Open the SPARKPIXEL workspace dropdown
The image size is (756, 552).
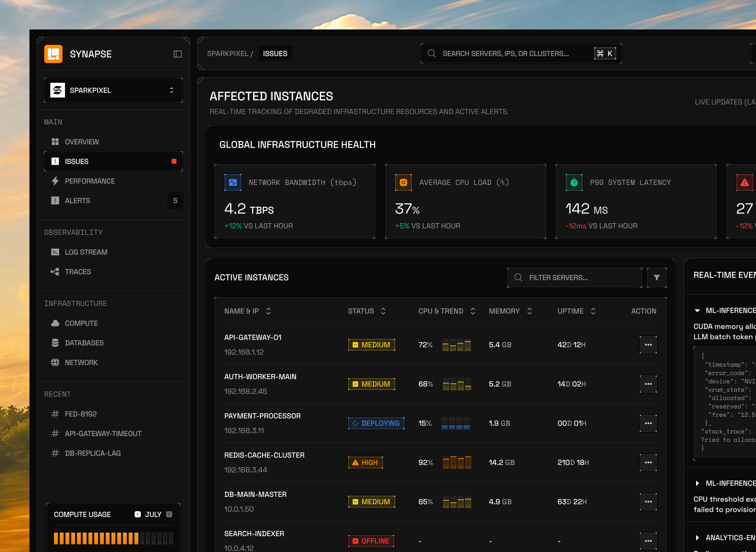[113, 90]
